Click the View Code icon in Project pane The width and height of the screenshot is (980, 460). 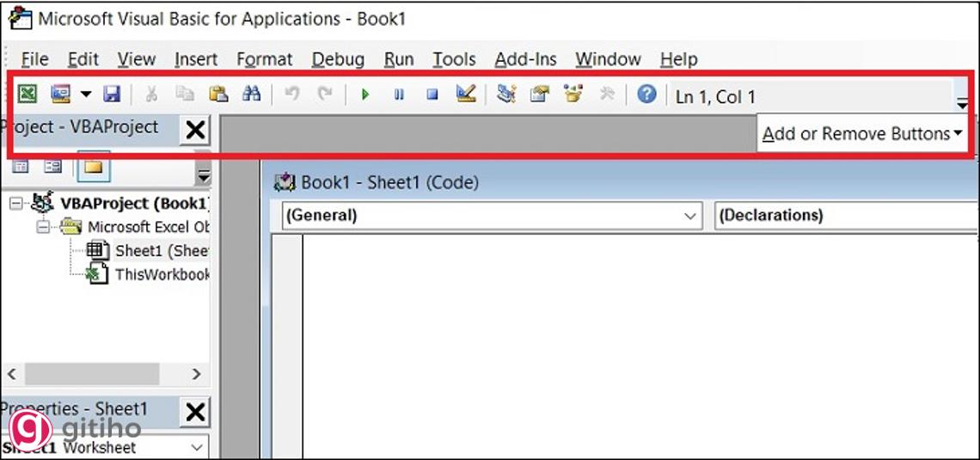click(x=21, y=166)
